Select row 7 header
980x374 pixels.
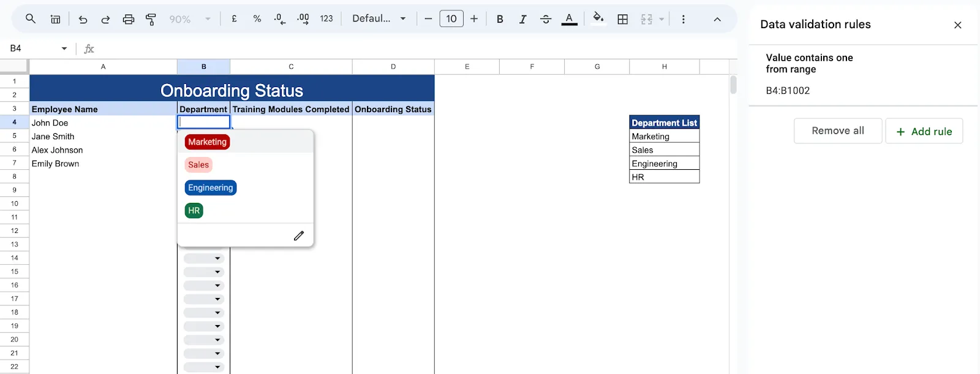(x=15, y=163)
